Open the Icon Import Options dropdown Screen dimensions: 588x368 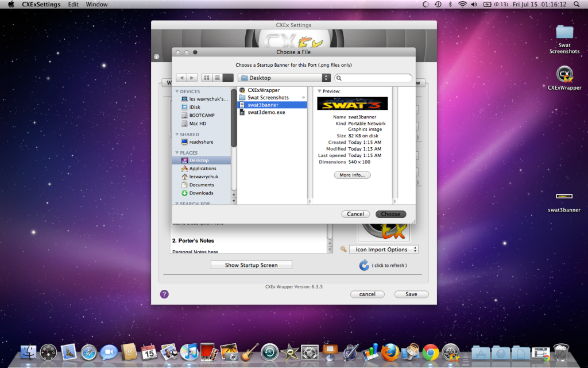384,250
